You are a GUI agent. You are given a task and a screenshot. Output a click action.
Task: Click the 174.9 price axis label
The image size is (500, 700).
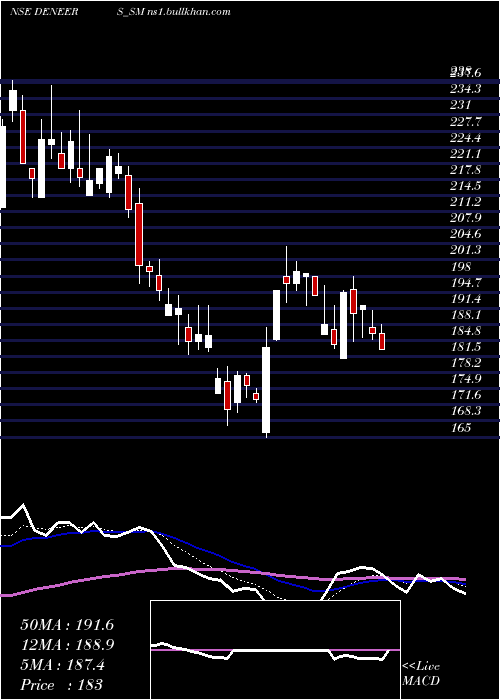tap(466, 379)
